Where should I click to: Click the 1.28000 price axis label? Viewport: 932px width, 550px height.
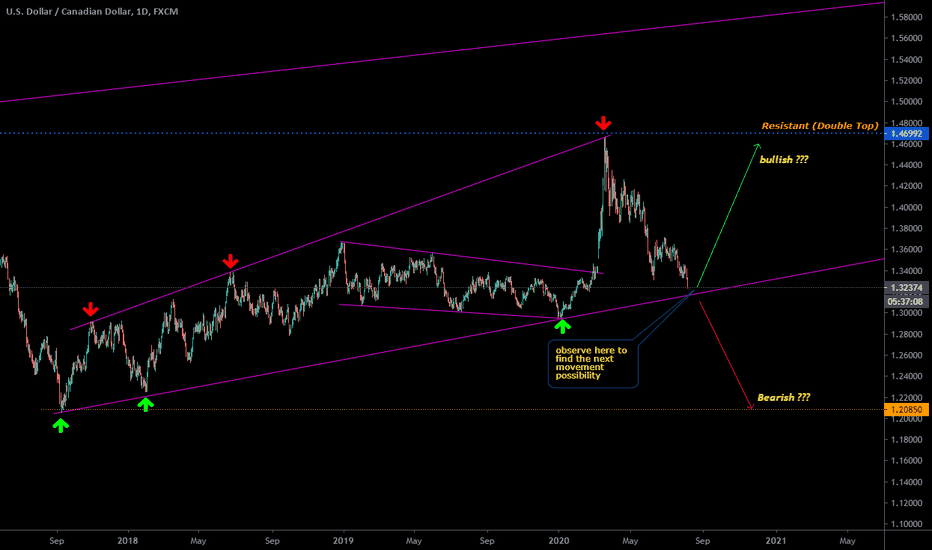(x=906, y=334)
